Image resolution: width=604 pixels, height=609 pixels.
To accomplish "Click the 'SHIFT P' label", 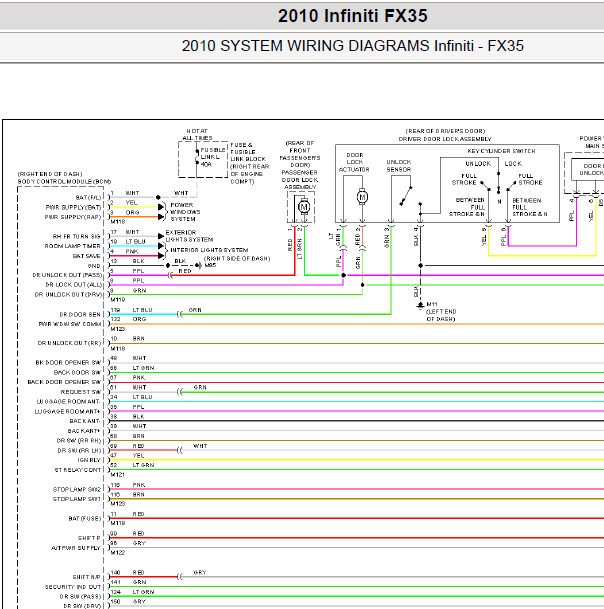I will (x=89, y=538).
